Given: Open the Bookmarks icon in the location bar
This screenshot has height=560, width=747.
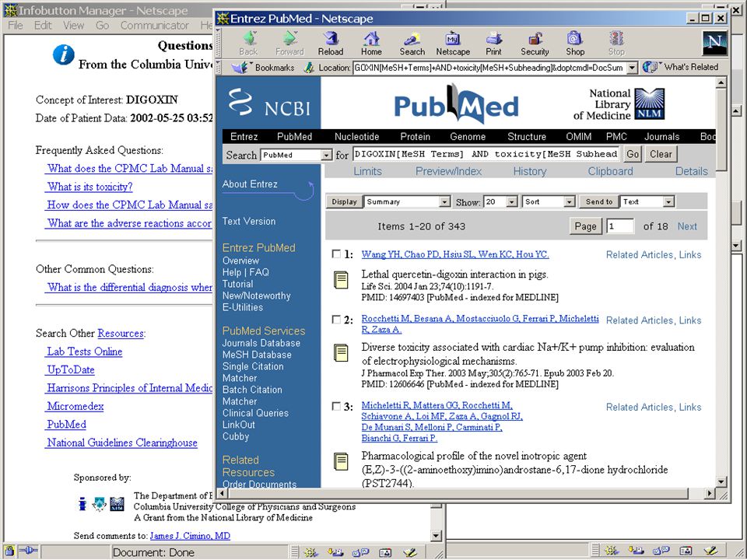Looking at the screenshot, I should (x=240, y=68).
